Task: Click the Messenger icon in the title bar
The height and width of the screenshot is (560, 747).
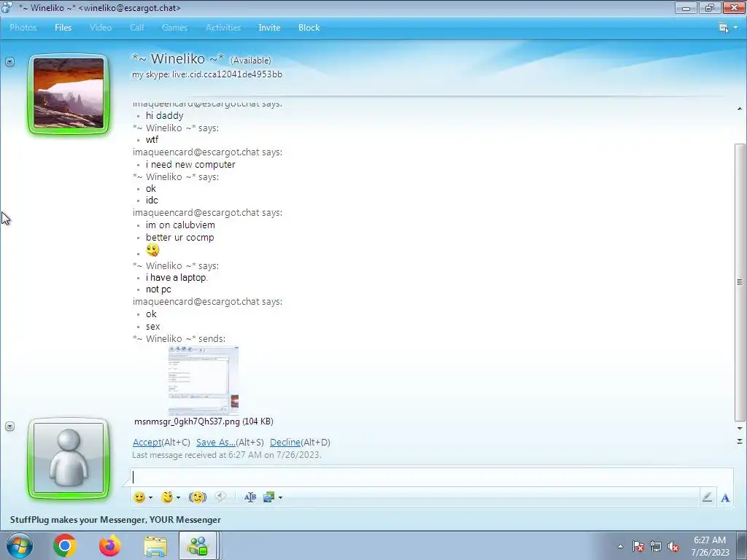Action: 7,7
